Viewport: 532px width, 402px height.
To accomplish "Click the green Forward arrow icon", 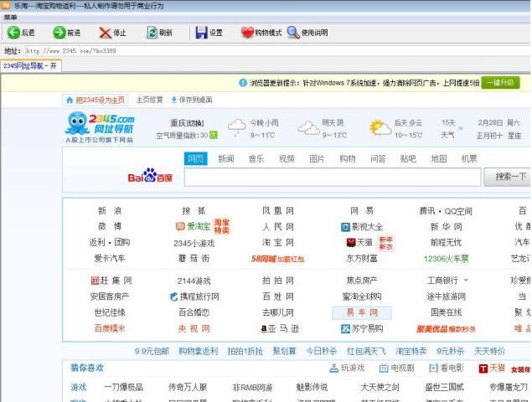I will tap(59, 33).
